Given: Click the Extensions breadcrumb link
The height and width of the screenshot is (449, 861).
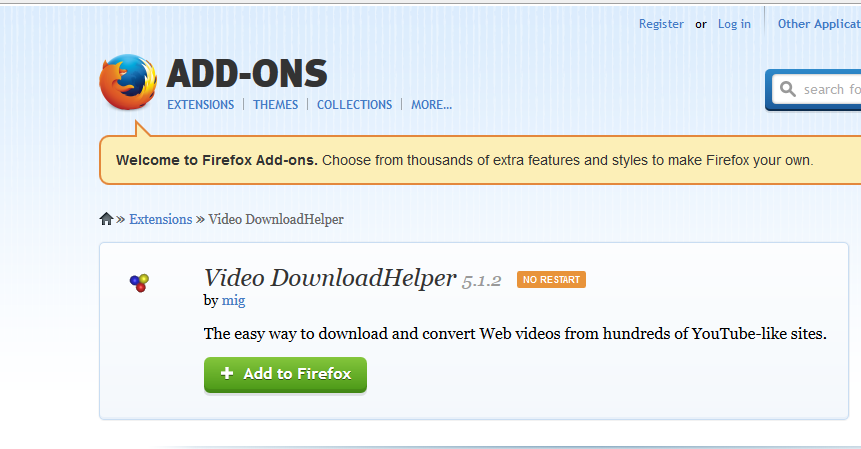Looking at the screenshot, I should (x=160, y=219).
